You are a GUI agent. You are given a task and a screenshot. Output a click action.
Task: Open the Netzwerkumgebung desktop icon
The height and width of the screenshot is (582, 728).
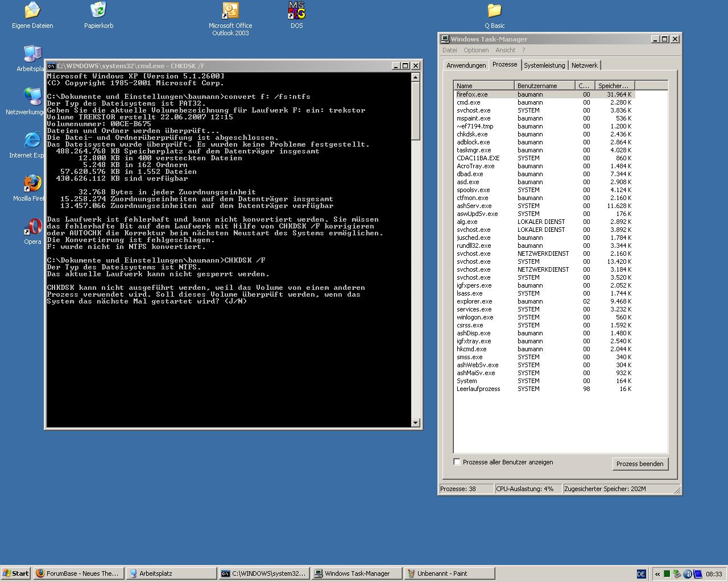26,102
